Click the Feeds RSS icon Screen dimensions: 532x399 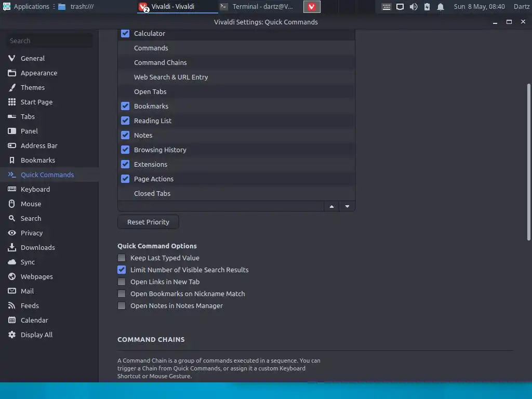click(12, 305)
